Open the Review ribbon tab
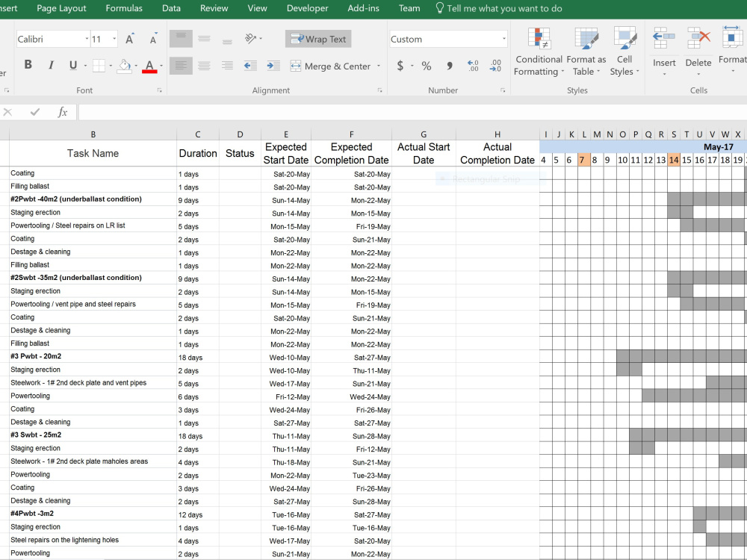This screenshot has width=747, height=560. tap(214, 8)
